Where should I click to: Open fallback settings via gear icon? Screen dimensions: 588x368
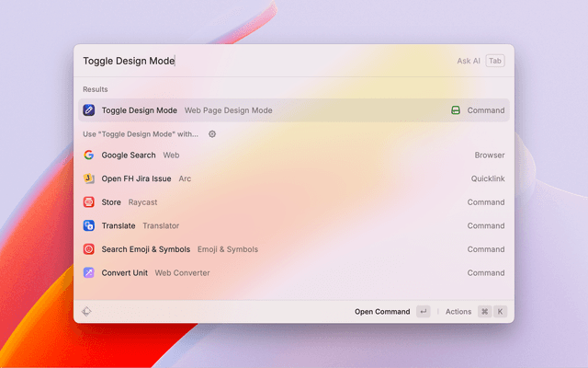point(212,134)
